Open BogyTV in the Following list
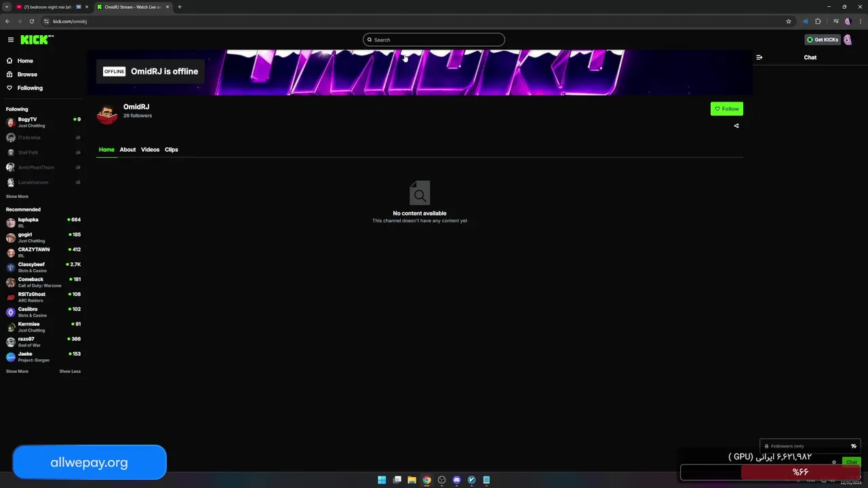 (43, 123)
